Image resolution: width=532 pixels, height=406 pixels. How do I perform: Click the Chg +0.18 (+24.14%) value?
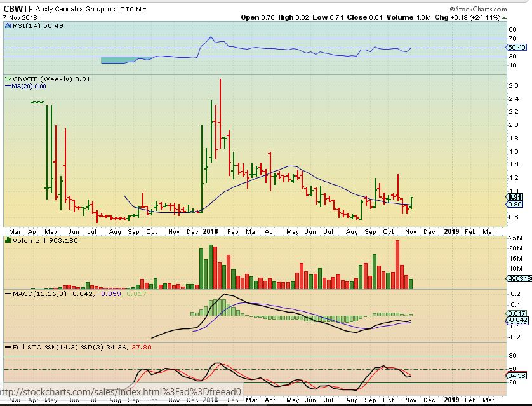coord(467,17)
